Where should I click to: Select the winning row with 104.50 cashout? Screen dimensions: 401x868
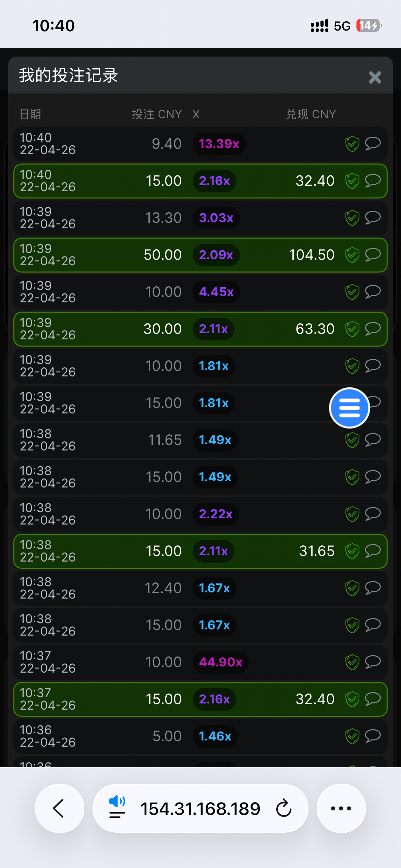(x=200, y=255)
